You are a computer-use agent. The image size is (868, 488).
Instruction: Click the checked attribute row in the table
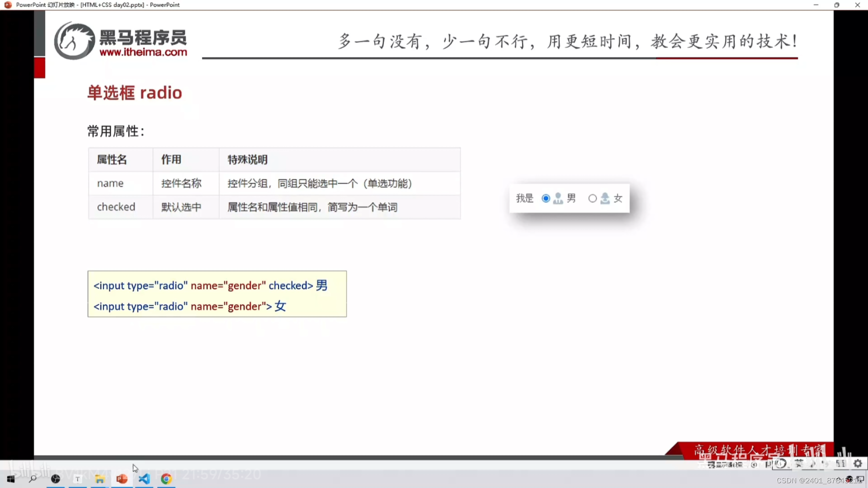[x=274, y=207]
